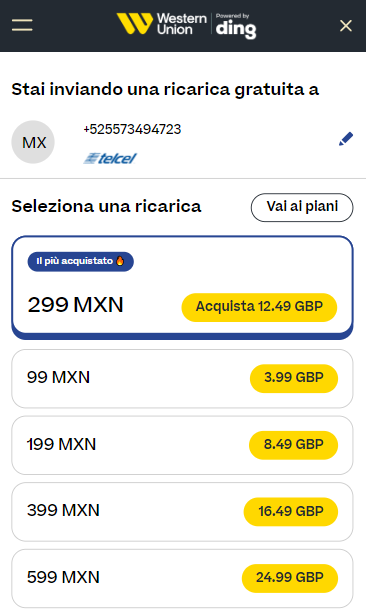This screenshot has height=614, width=366.
Task: Select the 8.49 GBP price button
Action: [293, 445]
